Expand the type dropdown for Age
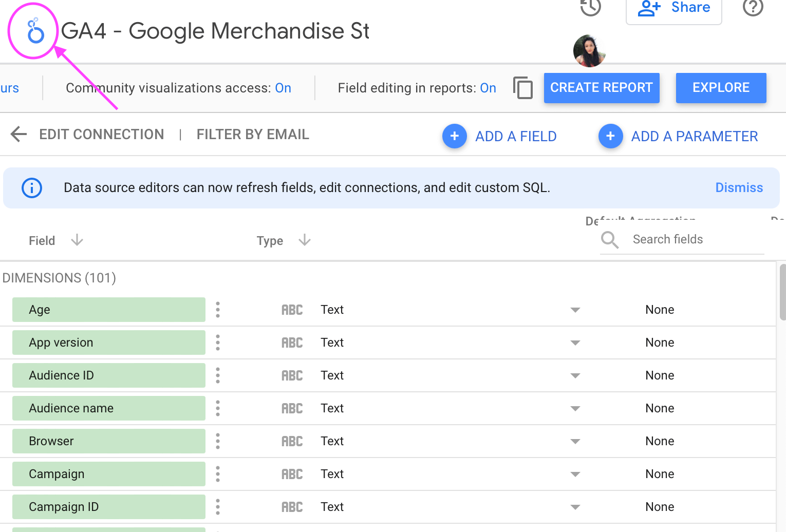 (x=575, y=310)
